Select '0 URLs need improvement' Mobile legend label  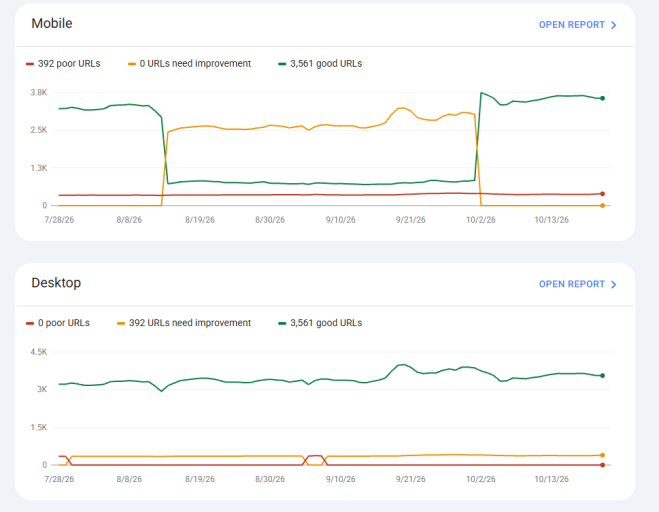pyautogui.click(x=195, y=63)
